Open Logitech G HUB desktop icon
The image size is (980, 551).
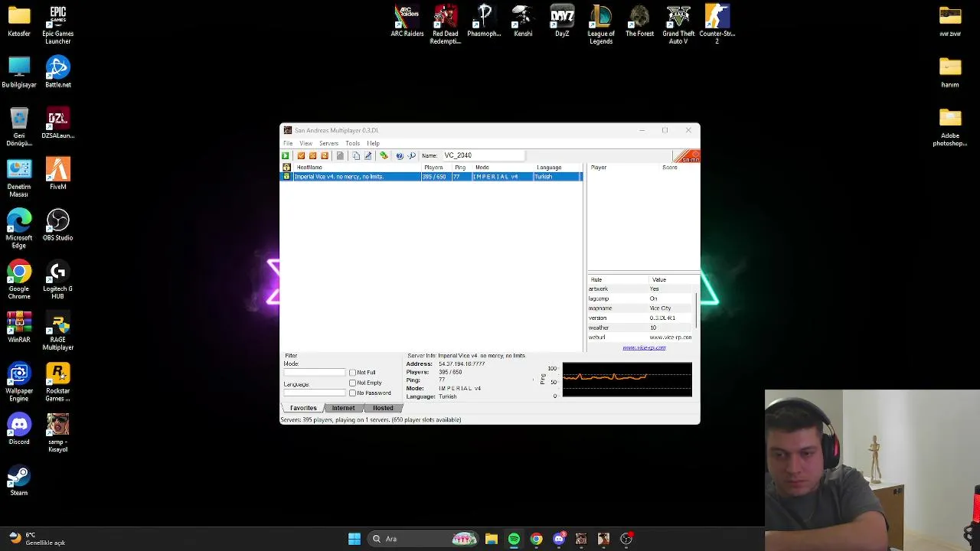(x=57, y=280)
